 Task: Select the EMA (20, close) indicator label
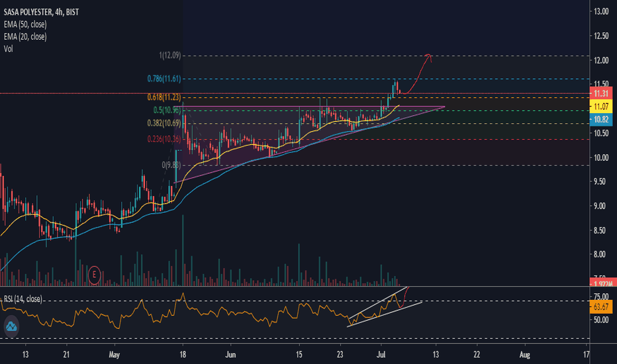(25, 36)
